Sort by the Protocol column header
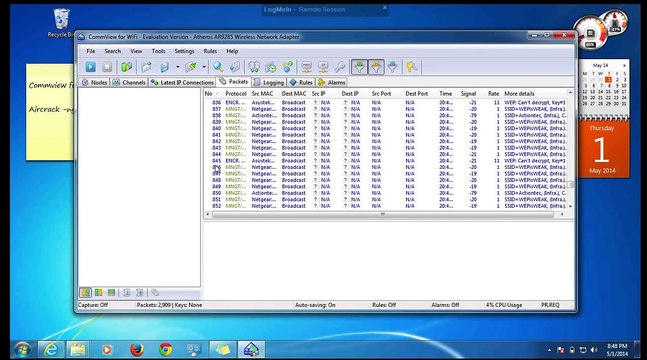The height and width of the screenshot is (360, 647). click(236, 94)
